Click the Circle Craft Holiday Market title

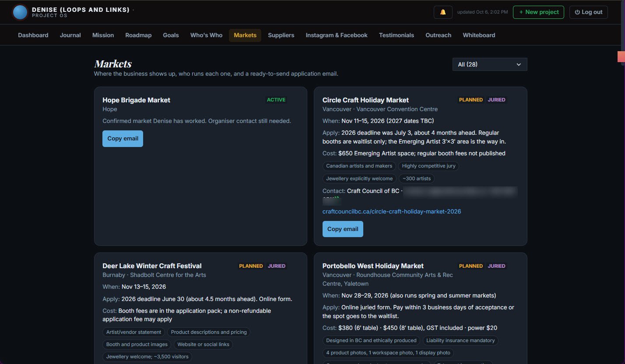point(365,100)
